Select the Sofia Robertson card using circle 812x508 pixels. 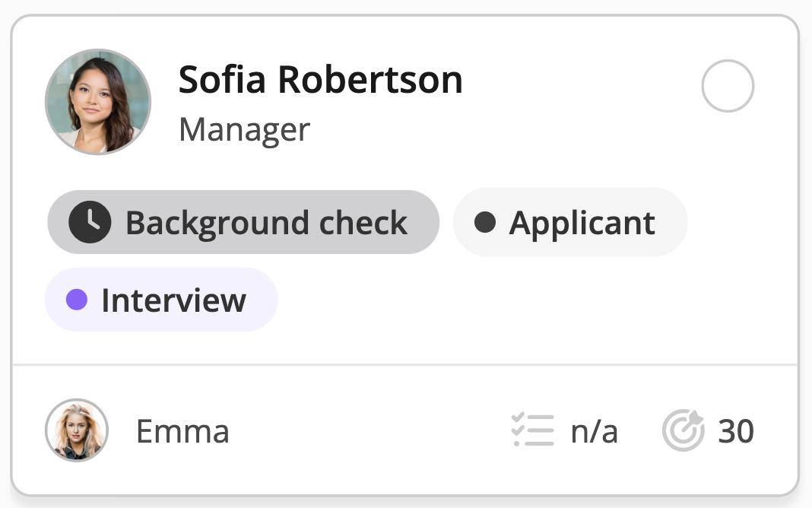[728, 87]
